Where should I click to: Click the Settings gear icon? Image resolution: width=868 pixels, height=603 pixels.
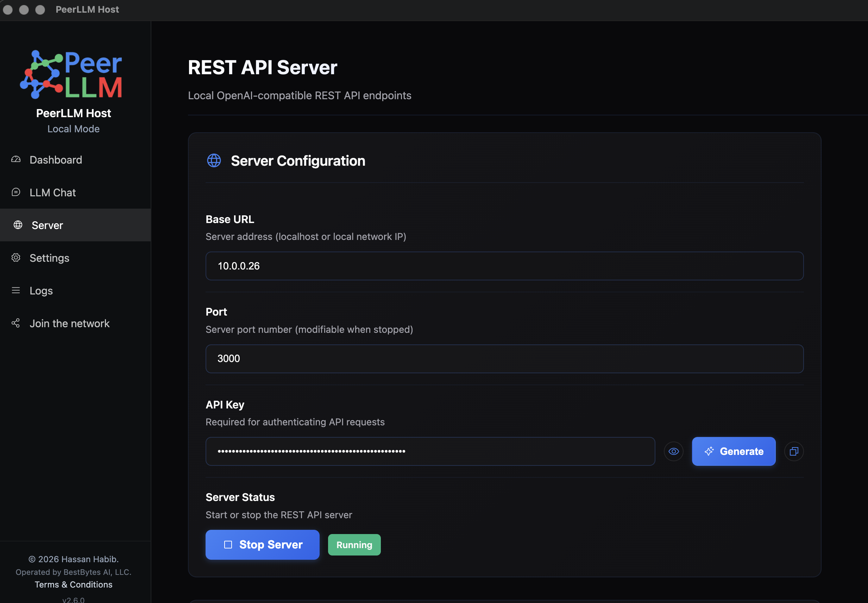point(16,258)
